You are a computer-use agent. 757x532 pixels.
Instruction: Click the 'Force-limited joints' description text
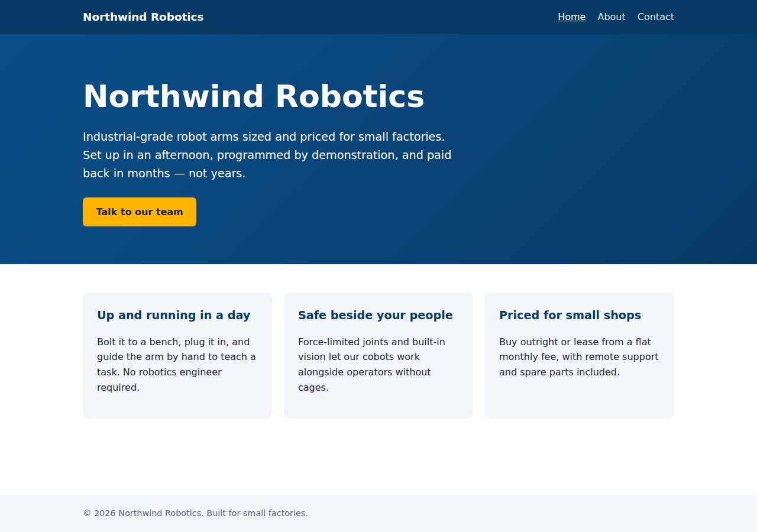pyautogui.click(x=372, y=365)
